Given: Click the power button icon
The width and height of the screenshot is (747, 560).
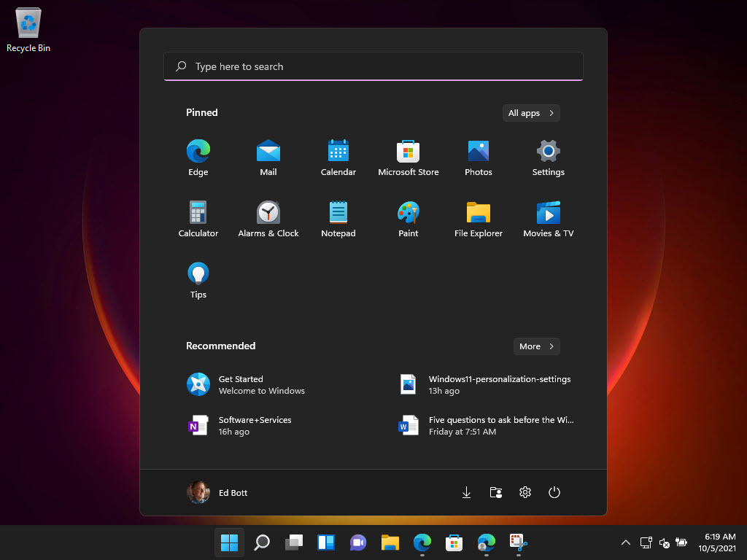Looking at the screenshot, I should pyautogui.click(x=554, y=493).
